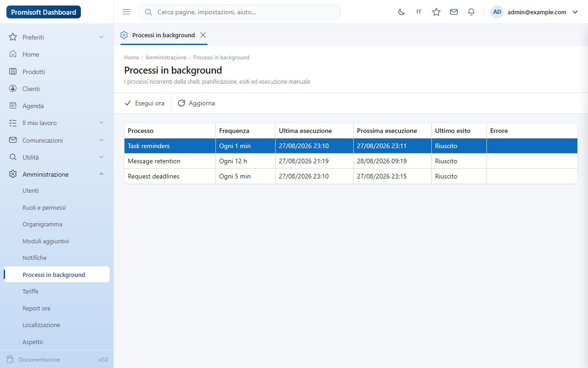The width and height of the screenshot is (588, 368).
Task: Open notifications bell icon
Action: 471,12
